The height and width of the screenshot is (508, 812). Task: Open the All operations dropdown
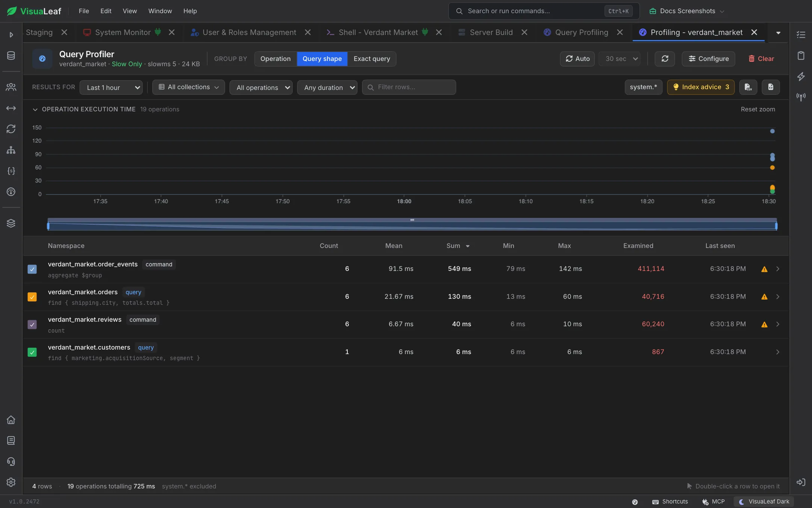click(x=261, y=87)
